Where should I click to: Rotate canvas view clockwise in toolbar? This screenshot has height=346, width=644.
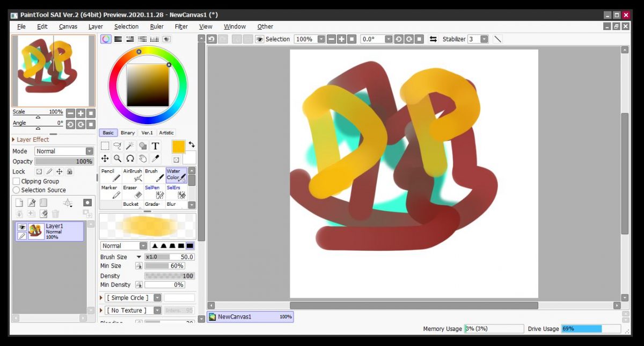click(x=409, y=39)
